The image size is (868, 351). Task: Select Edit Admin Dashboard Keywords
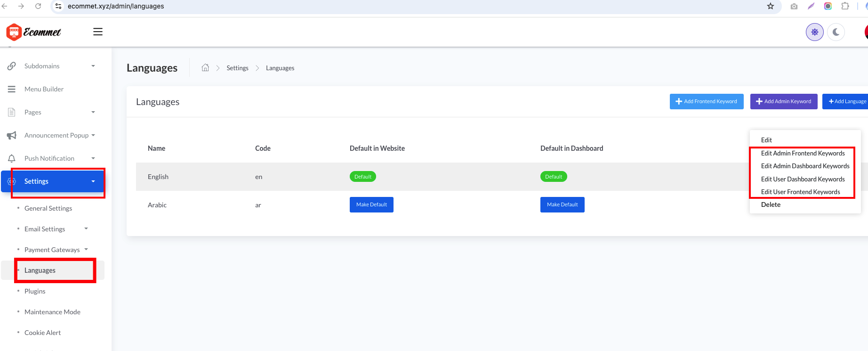805,166
